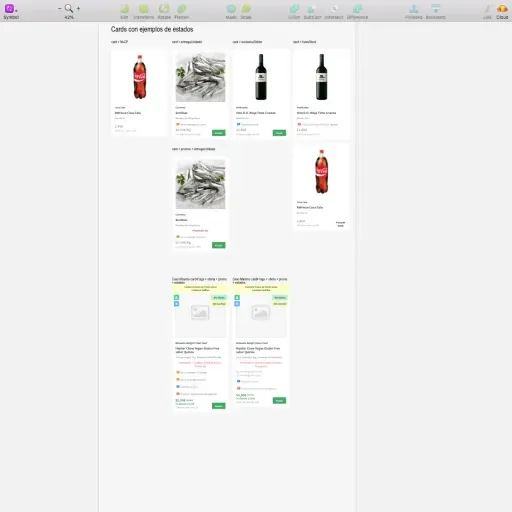This screenshot has height=512, width=512.
Task: Apply the Mask tool
Action: (x=231, y=9)
